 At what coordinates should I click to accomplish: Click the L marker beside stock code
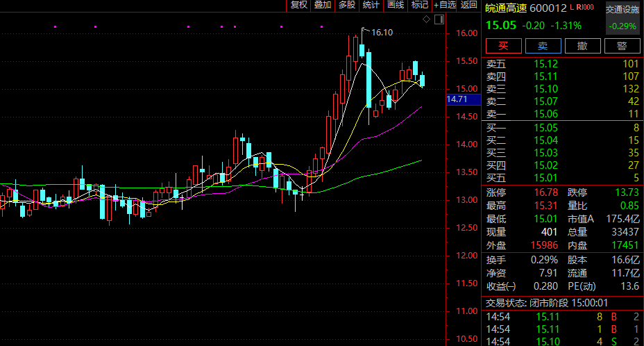pos(572,8)
